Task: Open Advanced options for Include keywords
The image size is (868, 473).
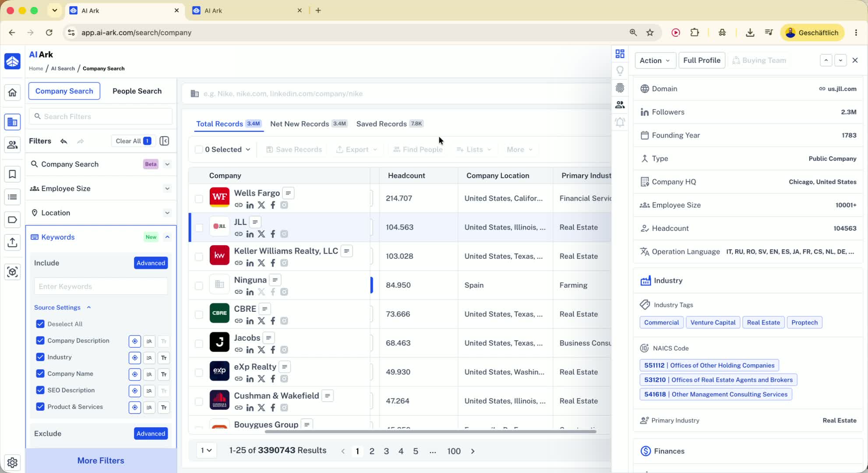Action: click(151, 263)
